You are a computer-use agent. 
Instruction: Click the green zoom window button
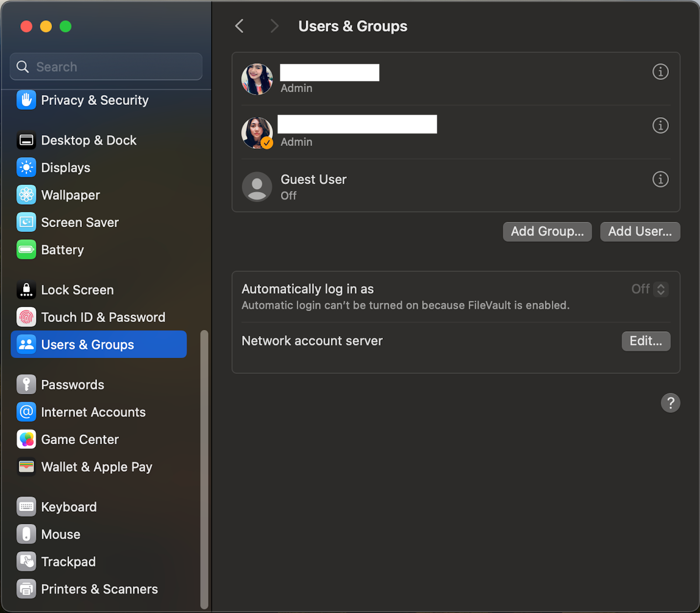[x=66, y=27]
